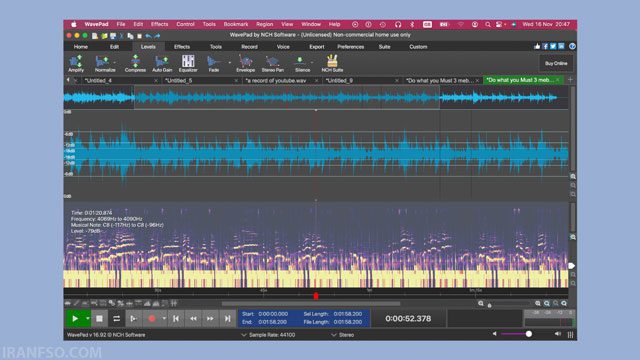Start recording with the red Record button

tap(152, 318)
